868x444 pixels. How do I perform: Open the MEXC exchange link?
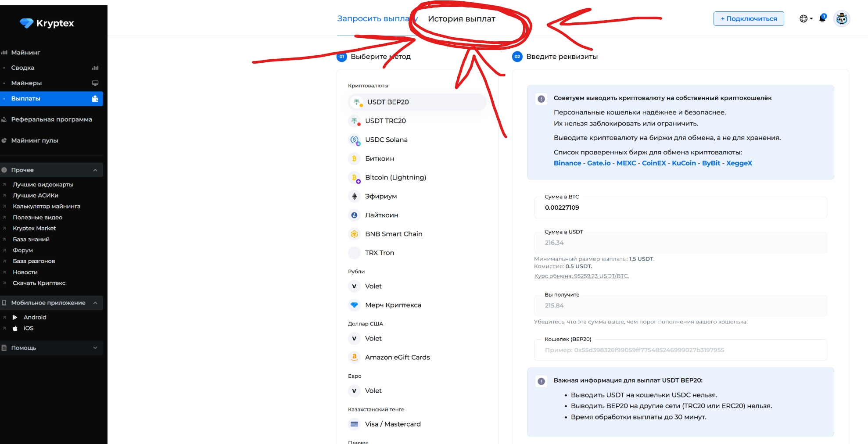(x=626, y=163)
